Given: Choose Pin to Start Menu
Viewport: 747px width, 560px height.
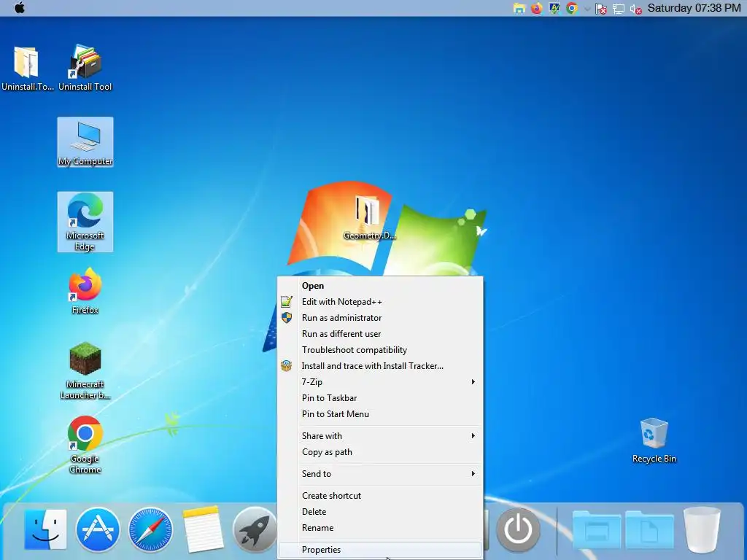Looking at the screenshot, I should [x=380, y=414].
